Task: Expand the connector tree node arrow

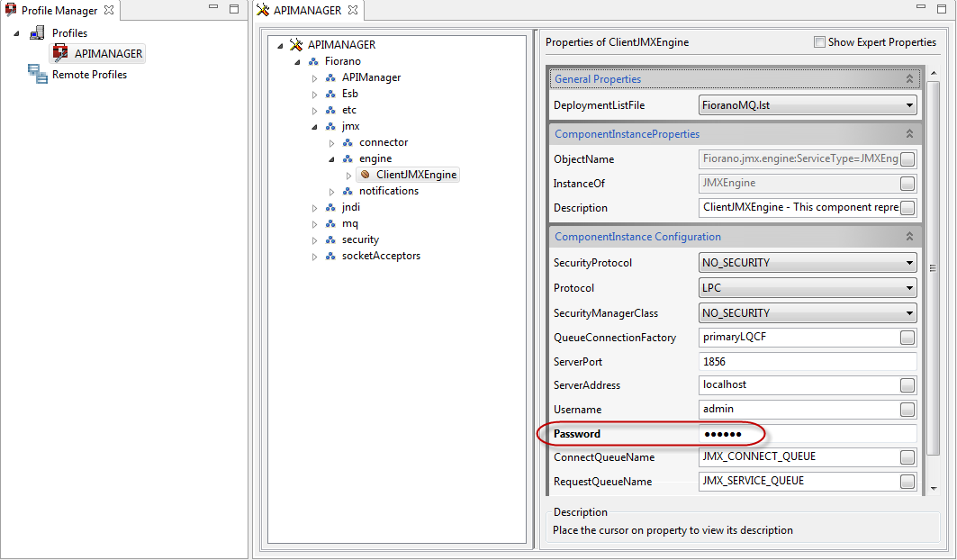Action: pos(332,143)
